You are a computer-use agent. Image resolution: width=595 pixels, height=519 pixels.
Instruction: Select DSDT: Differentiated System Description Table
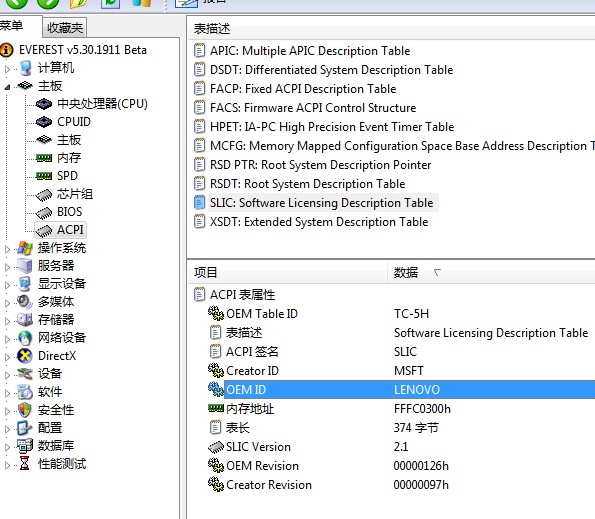click(x=331, y=70)
